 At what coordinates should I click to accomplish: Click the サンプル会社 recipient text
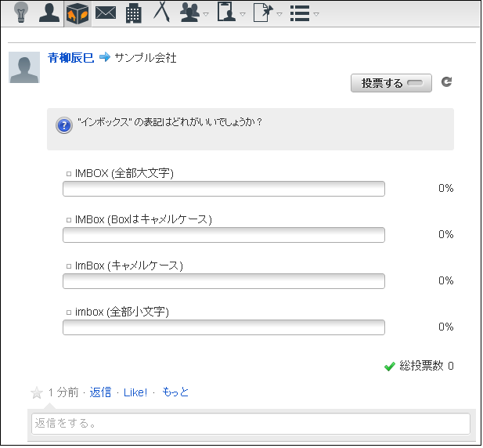point(146,58)
